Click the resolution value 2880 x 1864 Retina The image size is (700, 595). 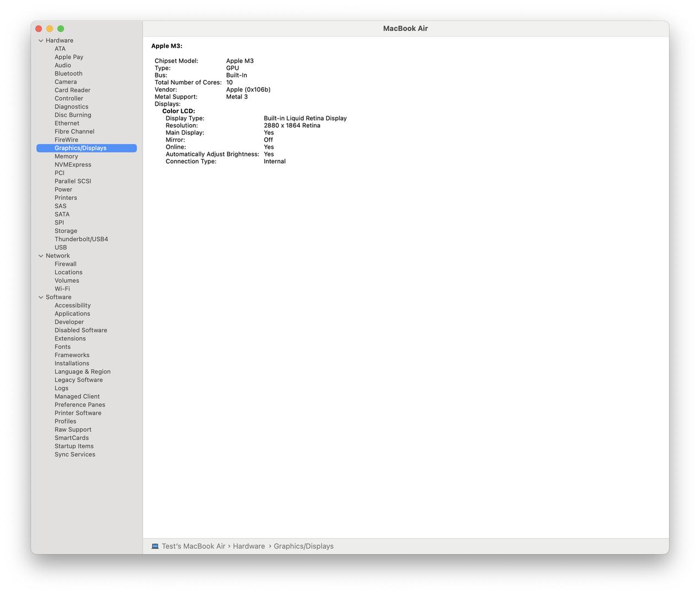pos(292,126)
